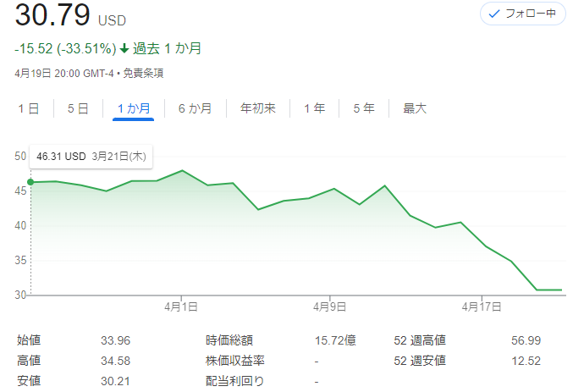
Task: Toggle the フォロー中 follow button
Action: [x=523, y=14]
